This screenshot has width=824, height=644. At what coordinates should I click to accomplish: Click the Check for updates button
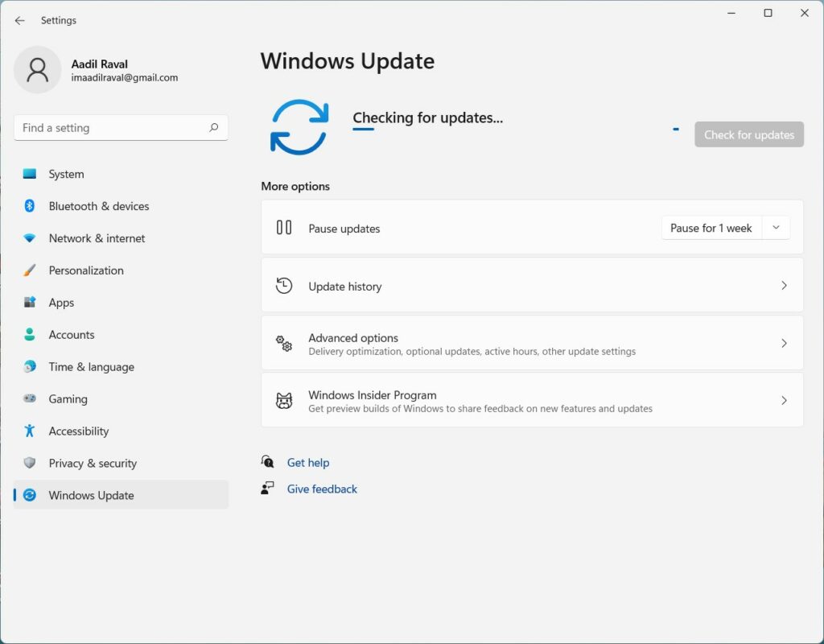click(748, 134)
